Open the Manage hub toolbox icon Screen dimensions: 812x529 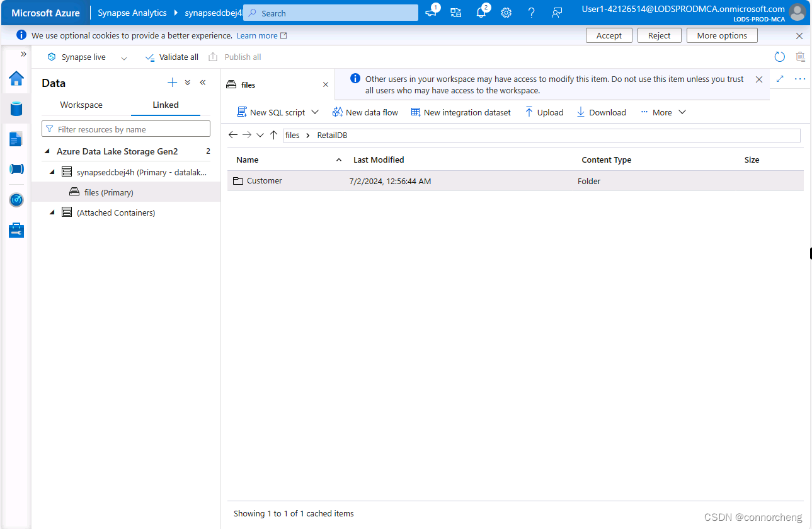tap(16, 230)
